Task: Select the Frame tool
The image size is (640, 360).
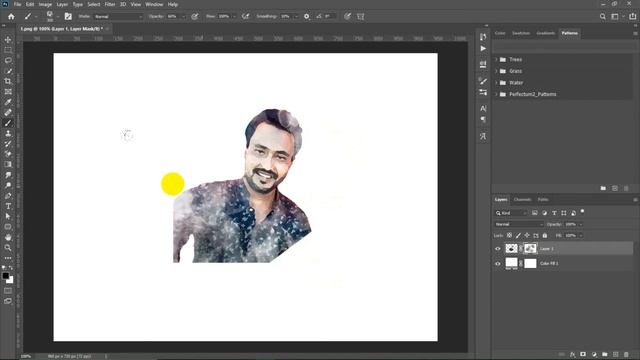Action: [8, 91]
